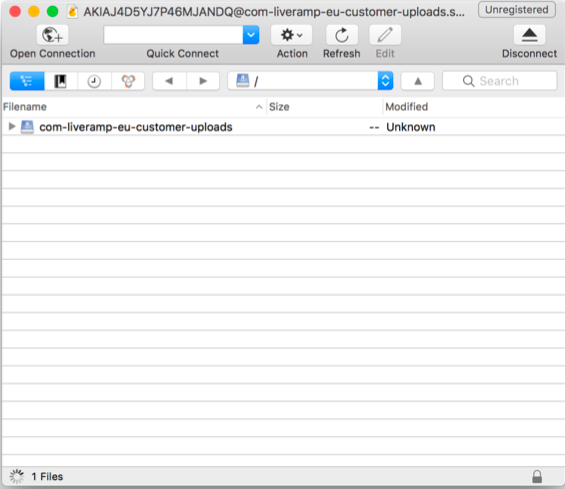This screenshot has height=489, width=565.
Task: Click the Edit pencil icon
Action: tap(385, 35)
